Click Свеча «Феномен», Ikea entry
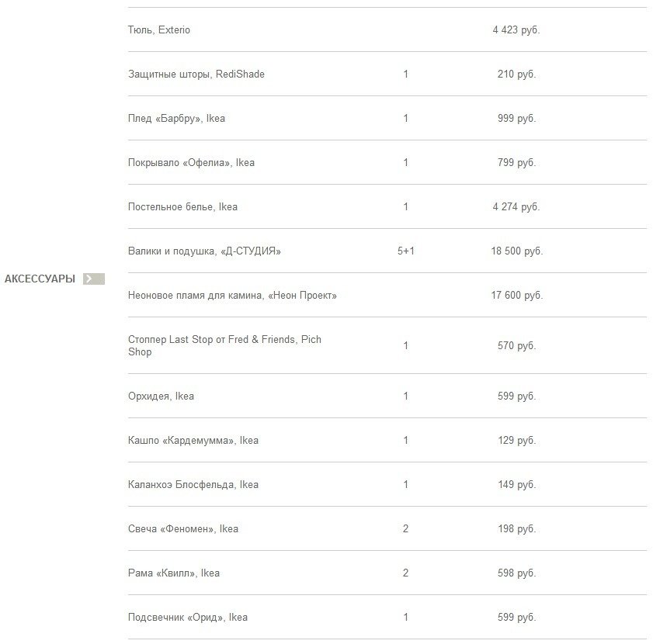Screen dimensions: 653x644 (x=183, y=529)
